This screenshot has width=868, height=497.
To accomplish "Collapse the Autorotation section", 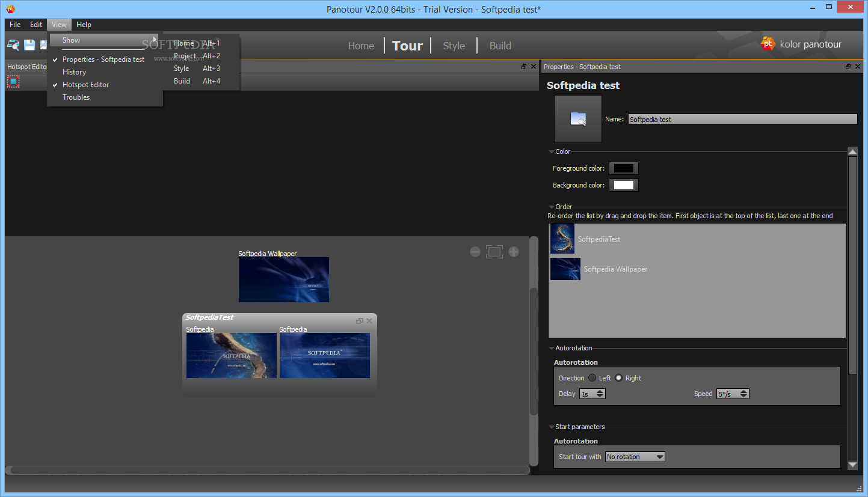I will point(552,349).
